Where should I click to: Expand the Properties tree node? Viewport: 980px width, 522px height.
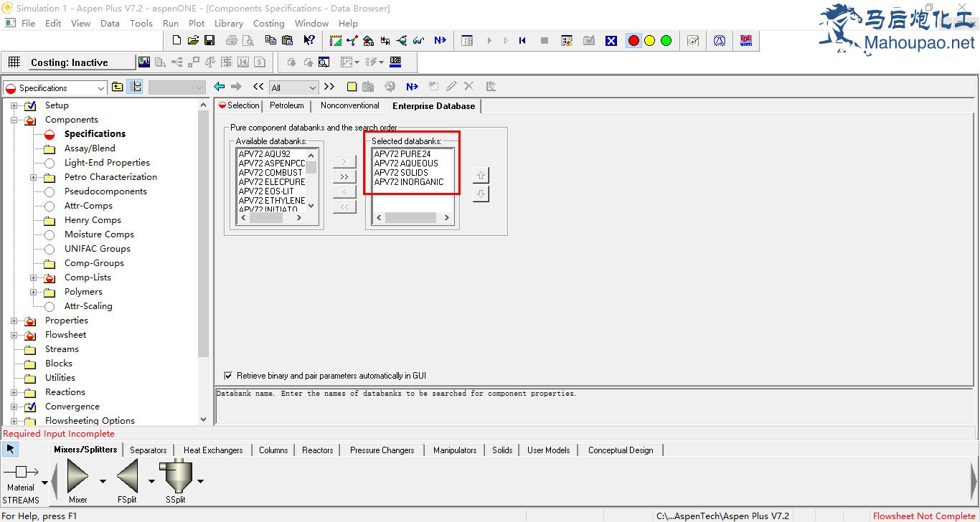[14, 321]
